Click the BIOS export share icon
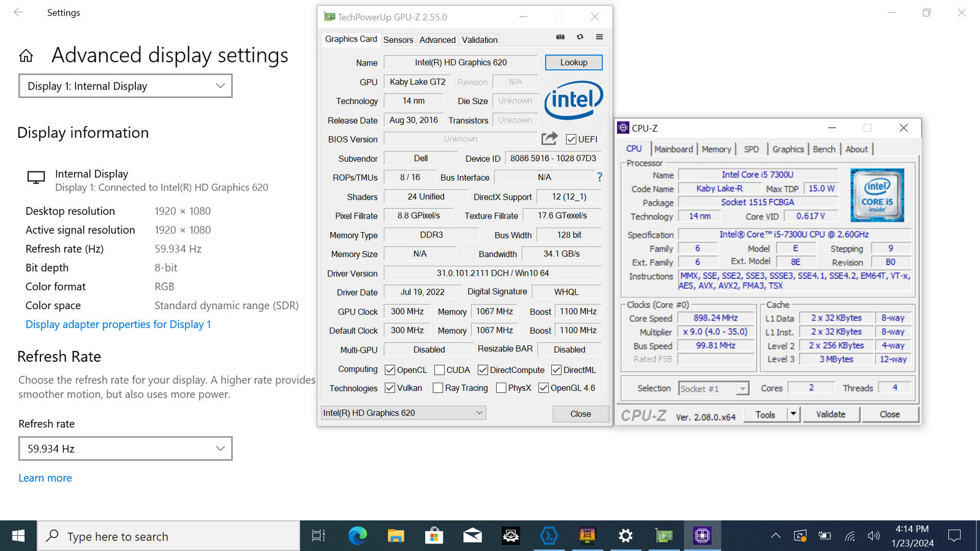Image resolution: width=980 pixels, height=551 pixels. tap(549, 138)
